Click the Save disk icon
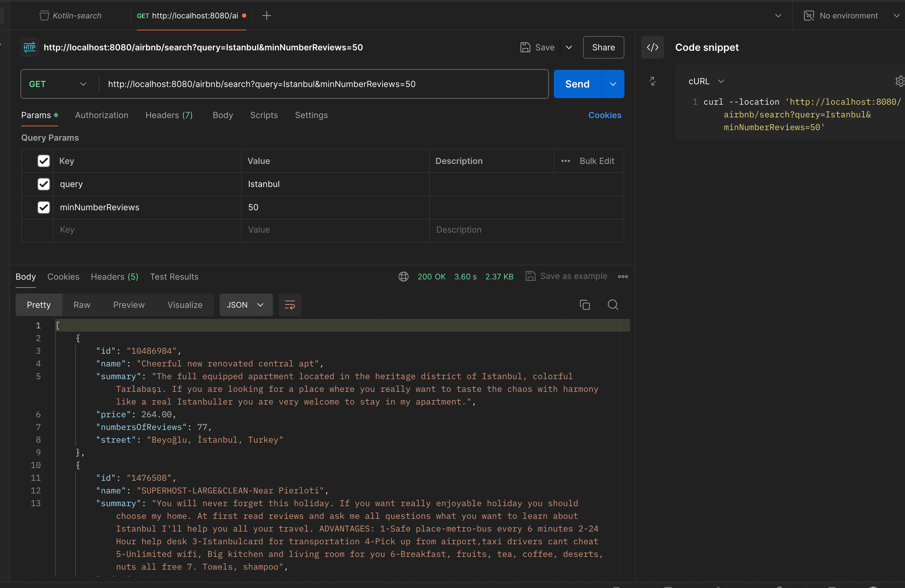Viewport: 905px width, 588px height. coord(525,47)
